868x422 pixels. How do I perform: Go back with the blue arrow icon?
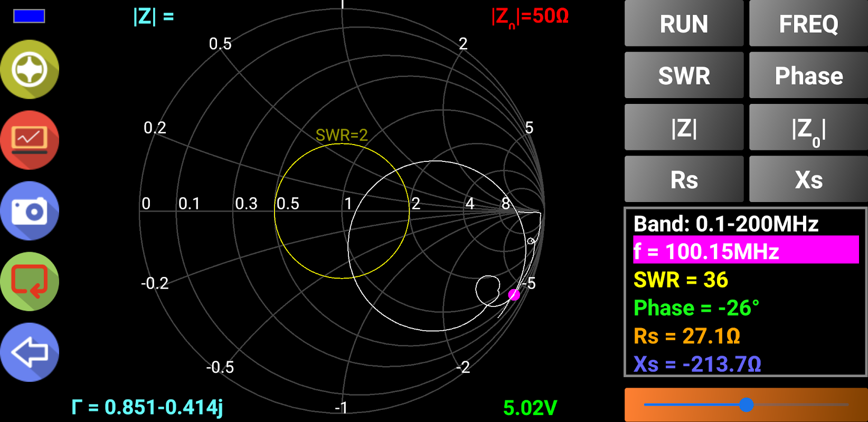coord(30,352)
